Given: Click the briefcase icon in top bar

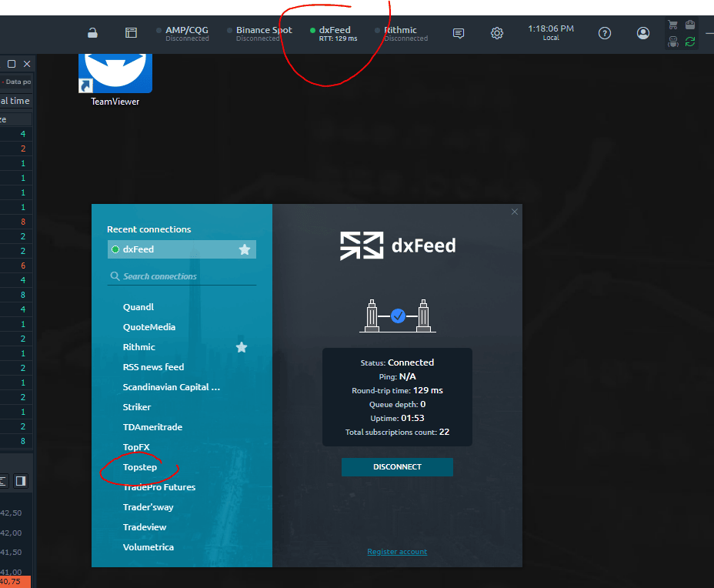Looking at the screenshot, I should coord(690,25).
